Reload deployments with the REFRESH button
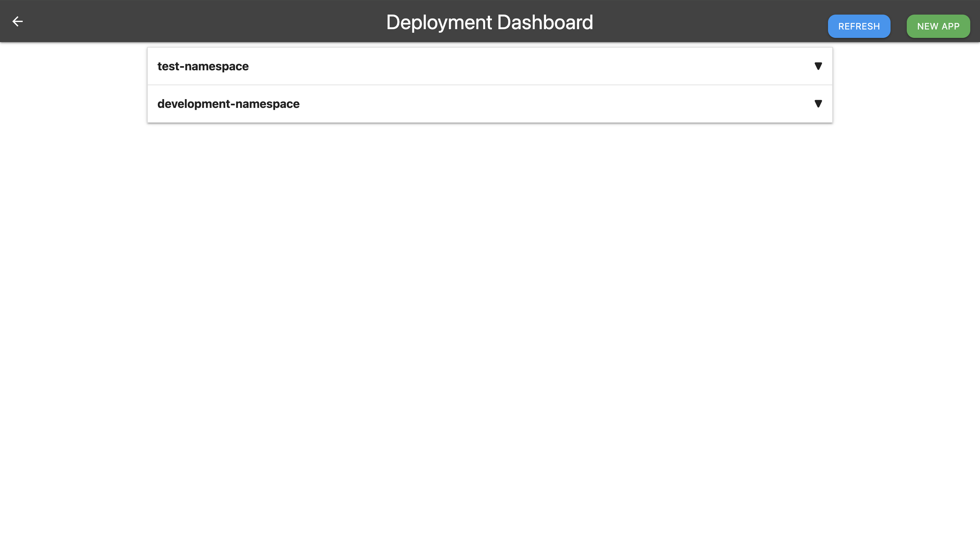Screen dimensions: 980x534 (859, 26)
